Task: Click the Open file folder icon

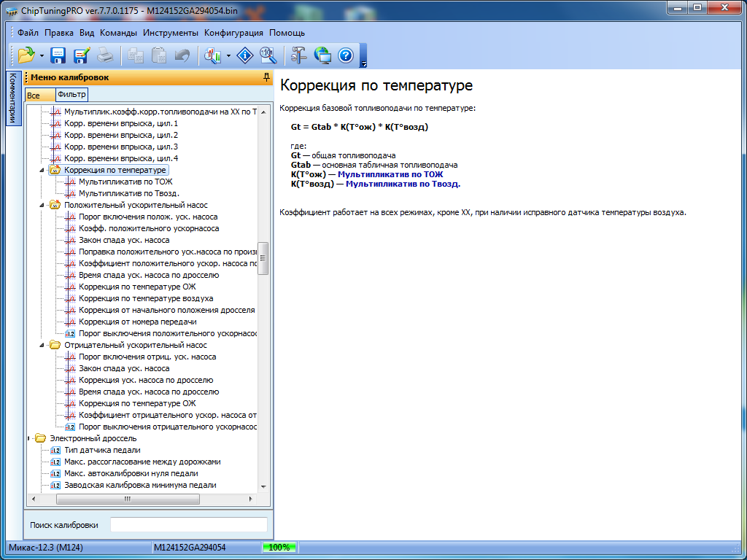Action: (x=26, y=55)
